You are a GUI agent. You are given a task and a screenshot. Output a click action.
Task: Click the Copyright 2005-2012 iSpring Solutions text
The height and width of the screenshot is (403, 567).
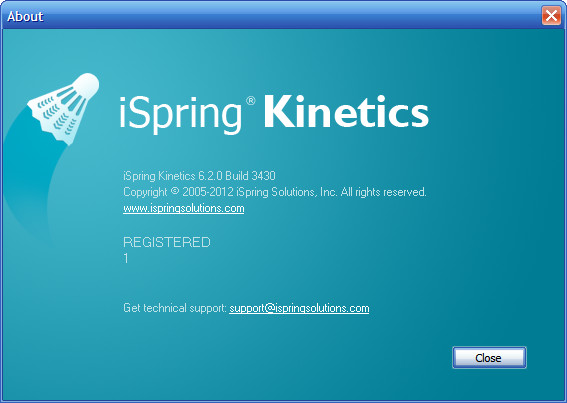275,192
